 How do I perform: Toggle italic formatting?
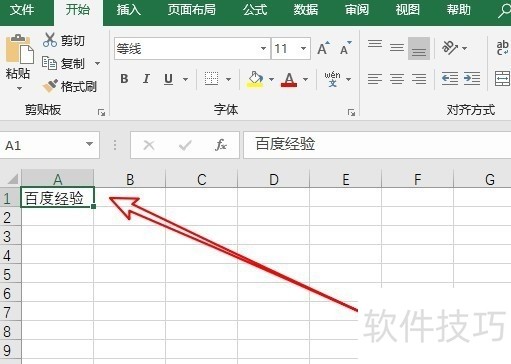click(146, 79)
